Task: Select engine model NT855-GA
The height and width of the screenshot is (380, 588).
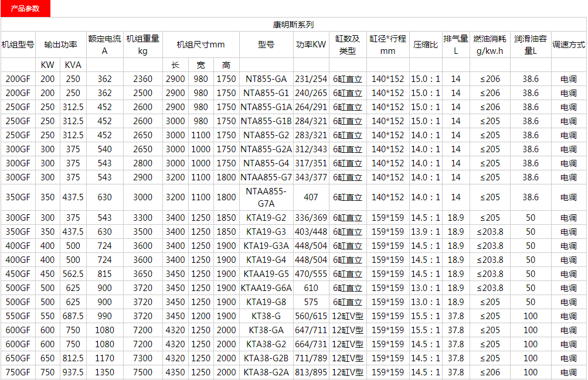Action: point(266,79)
